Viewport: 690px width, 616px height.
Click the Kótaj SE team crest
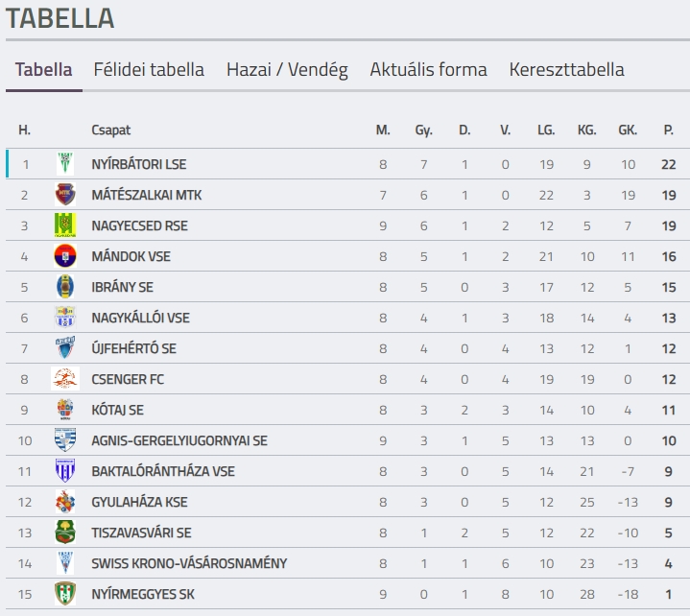click(x=64, y=410)
